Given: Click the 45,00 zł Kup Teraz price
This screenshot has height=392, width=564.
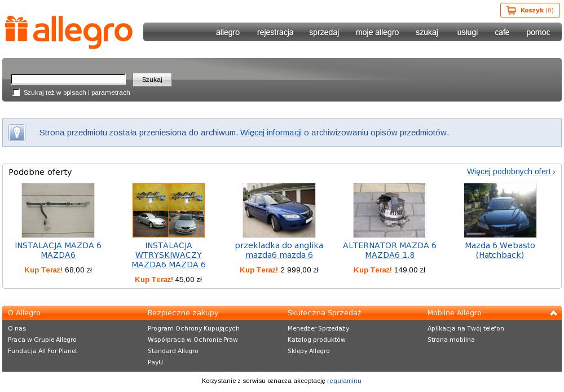Looking at the screenshot, I should point(168,280).
